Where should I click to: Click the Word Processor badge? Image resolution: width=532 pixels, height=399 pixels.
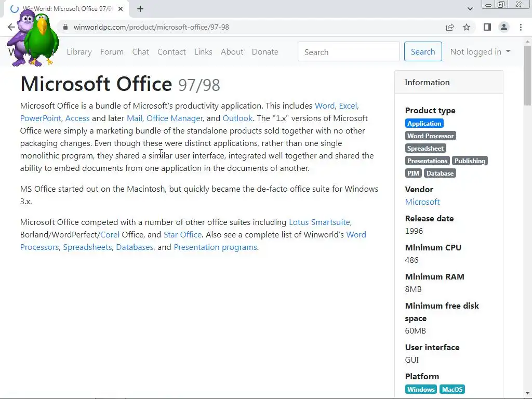click(x=430, y=136)
